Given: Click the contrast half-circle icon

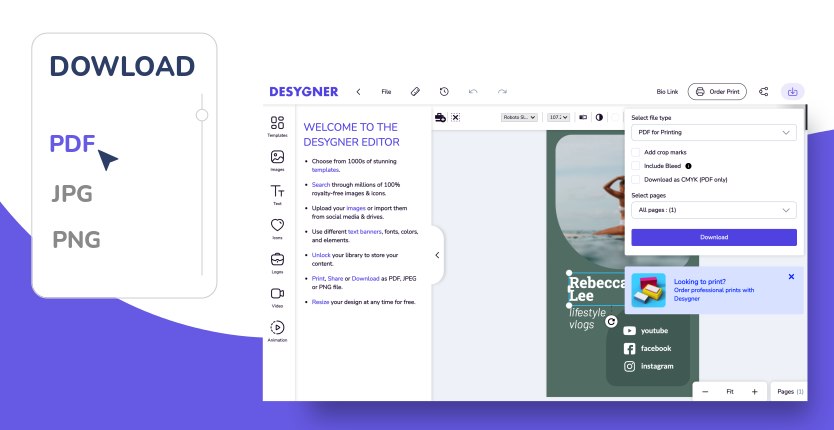Looking at the screenshot, I should 599,117.
